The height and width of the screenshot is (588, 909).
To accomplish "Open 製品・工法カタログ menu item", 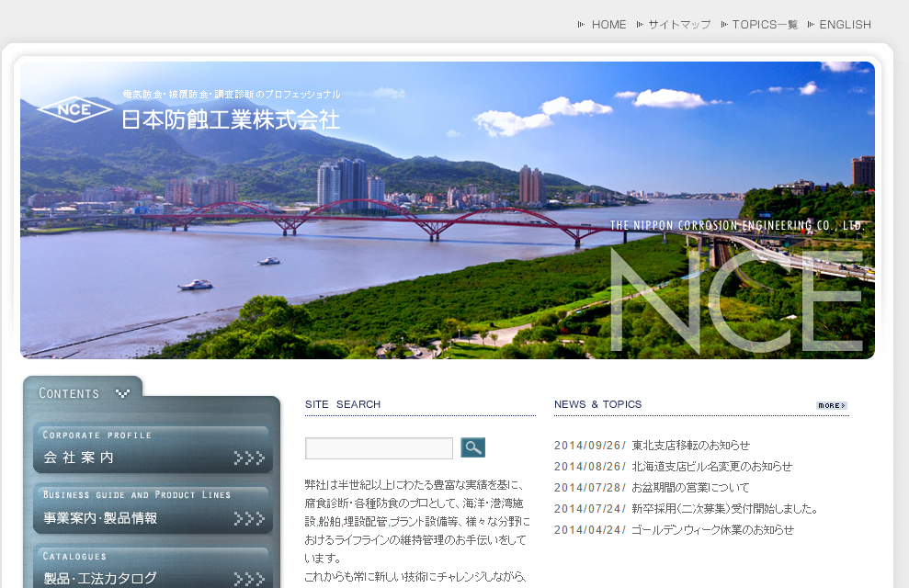I will [x=153, y=567].
